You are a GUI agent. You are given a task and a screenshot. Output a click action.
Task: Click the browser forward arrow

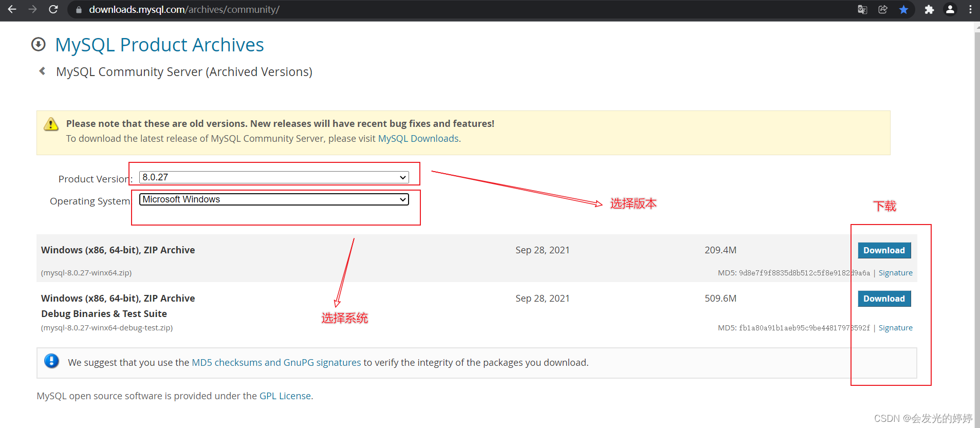[x=32, y=9]
